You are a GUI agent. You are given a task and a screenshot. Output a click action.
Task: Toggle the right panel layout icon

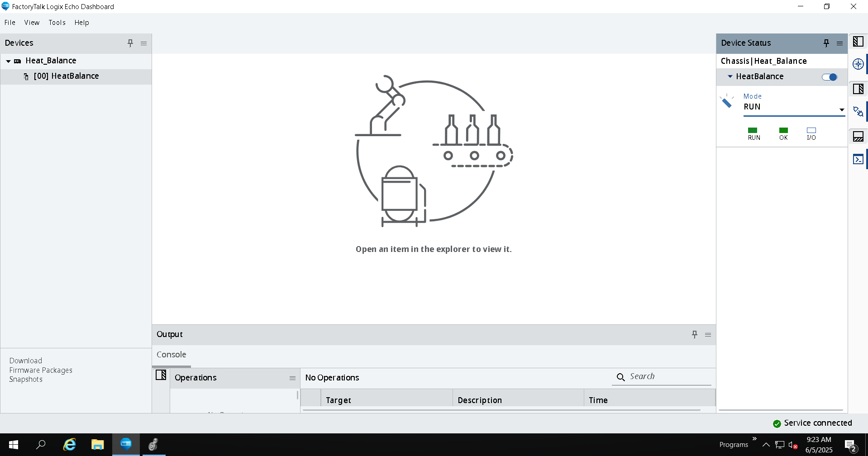pos(858,89)
